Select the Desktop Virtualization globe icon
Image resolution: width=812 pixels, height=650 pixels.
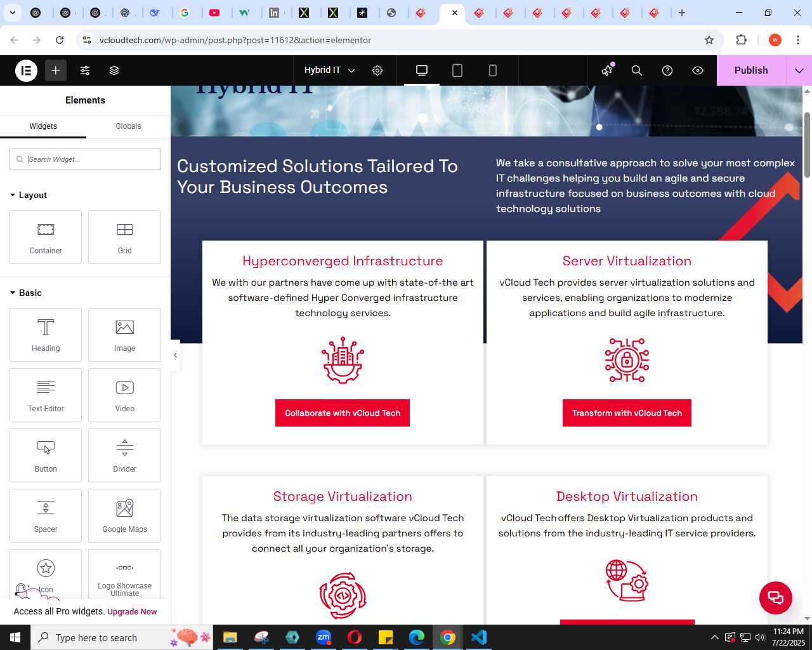coord(627,580)
